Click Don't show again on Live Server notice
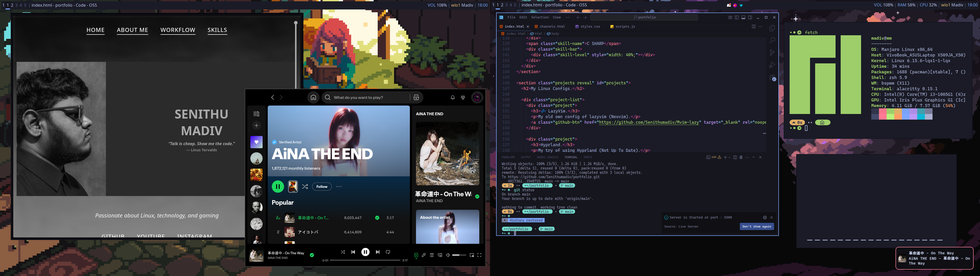The image size is (980, 276). [757, 226]
